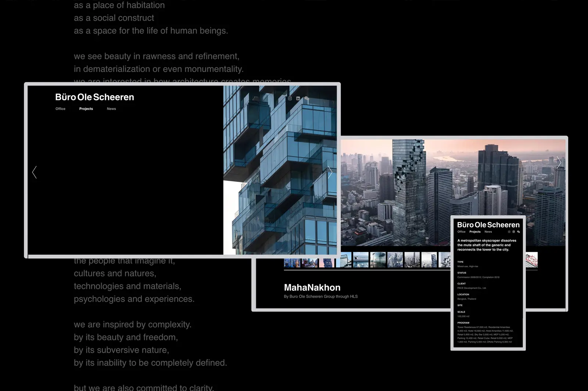Viewport: 588px width, 391px height.
Task: Click the SCALE label in mobile card
Action: (x=461, y=312)
